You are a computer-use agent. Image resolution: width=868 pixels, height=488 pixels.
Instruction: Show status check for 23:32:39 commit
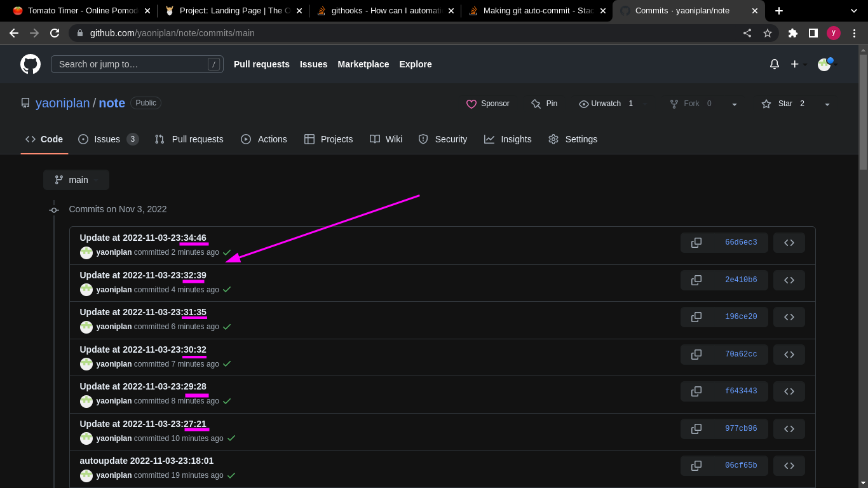[x=227, y=290]
